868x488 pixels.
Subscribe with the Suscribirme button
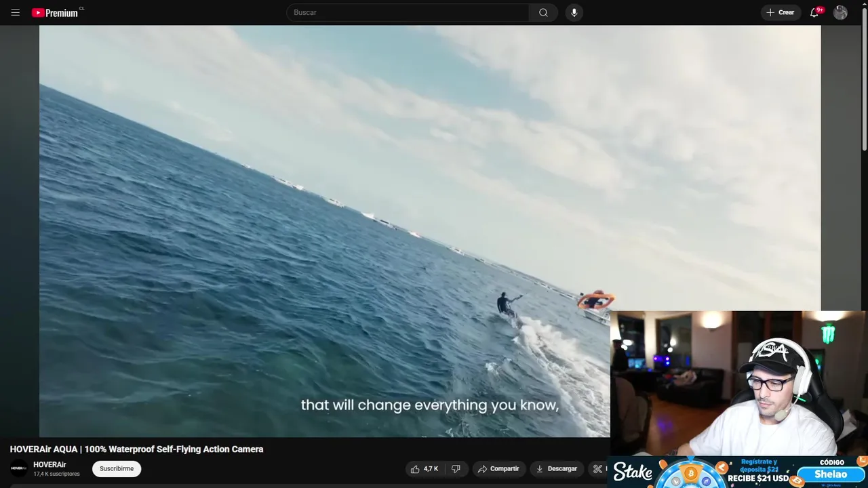tap(117, 468)
